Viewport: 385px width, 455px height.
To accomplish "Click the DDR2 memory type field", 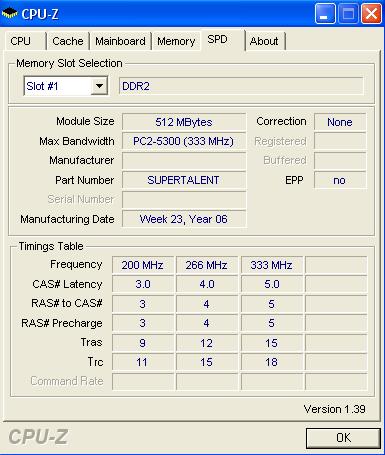I will [x=241, y=86].
